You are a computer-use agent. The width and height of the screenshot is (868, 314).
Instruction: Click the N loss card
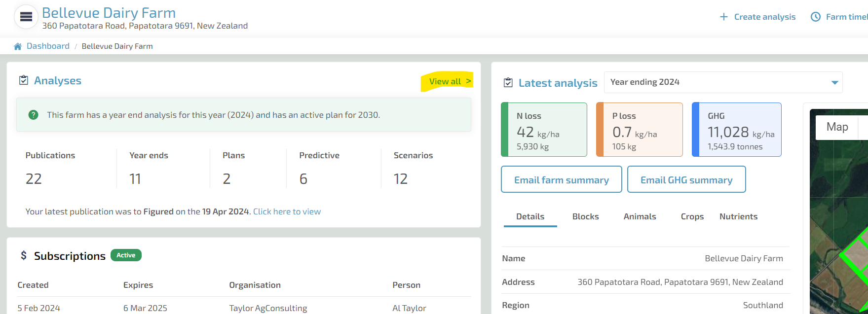click(x=544, y=130)
